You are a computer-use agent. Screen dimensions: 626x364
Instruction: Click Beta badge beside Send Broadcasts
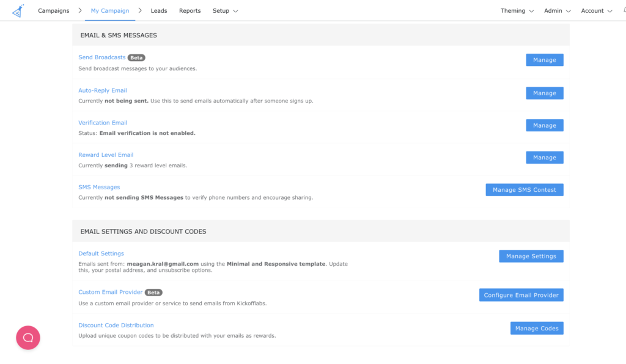(x=136, y=58)
